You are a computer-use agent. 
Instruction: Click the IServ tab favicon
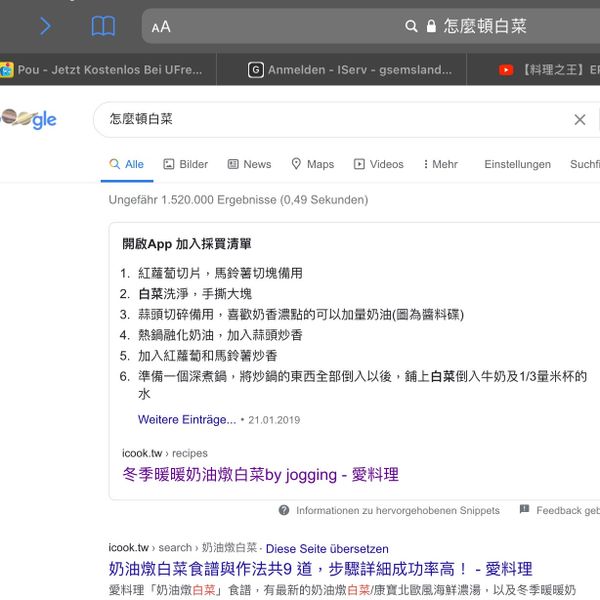256,70
